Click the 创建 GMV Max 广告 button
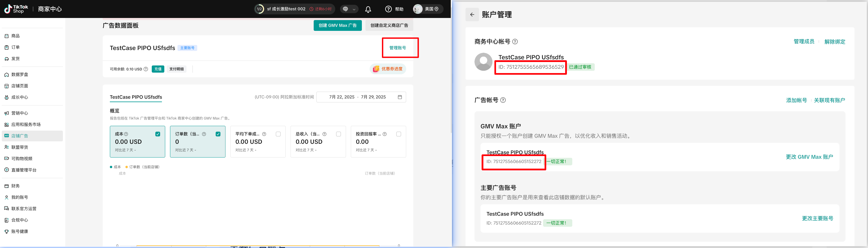Image resolution: width=868 pixels, height=248 pixels. point(337,26)
